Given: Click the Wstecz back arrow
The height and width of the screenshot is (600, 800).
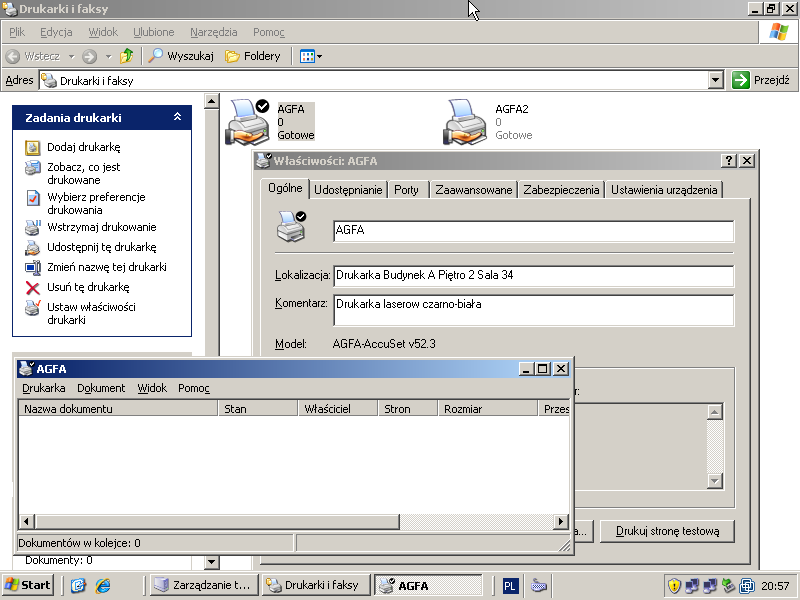Looking at the screenshot, I should click(x=33, y=56).
